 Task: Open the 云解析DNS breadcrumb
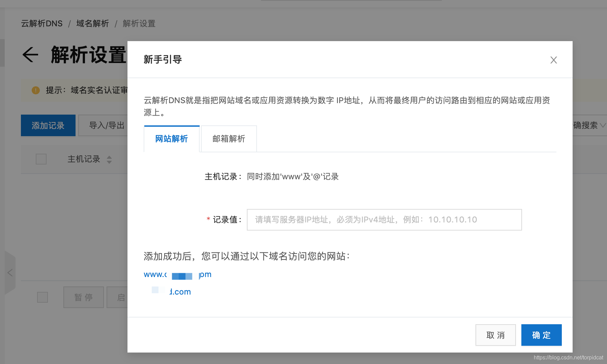(42, 24)
